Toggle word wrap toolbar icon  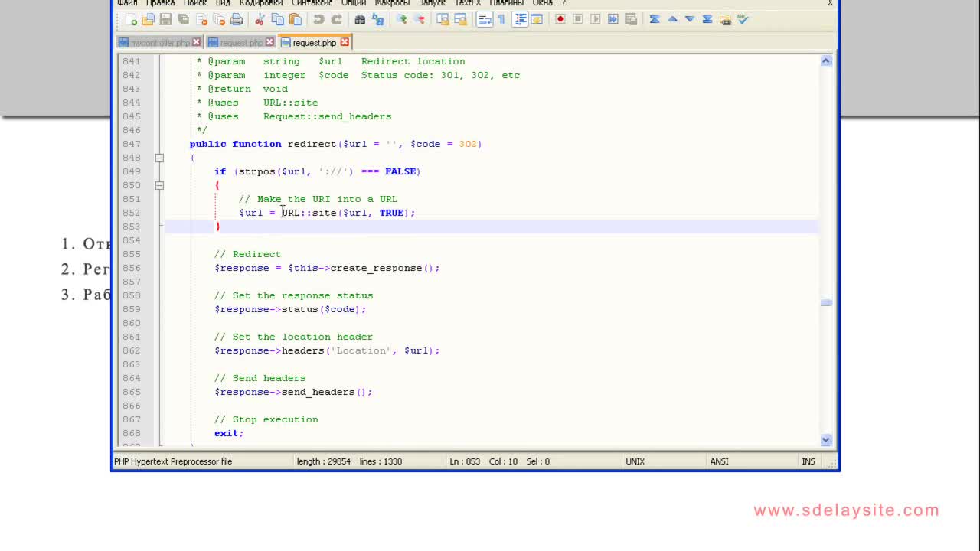click(484, 19)
